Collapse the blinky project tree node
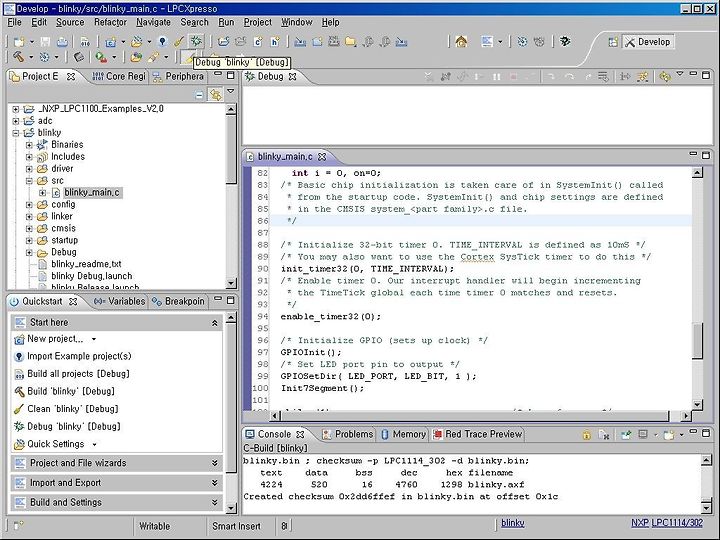 click(x=16, y=133)
